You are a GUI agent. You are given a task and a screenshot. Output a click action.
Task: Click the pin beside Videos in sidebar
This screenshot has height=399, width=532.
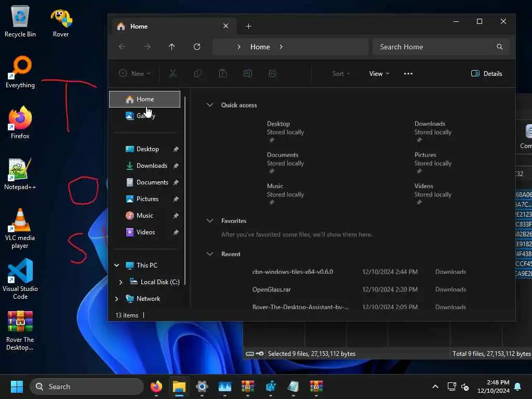tap(176, 232)
